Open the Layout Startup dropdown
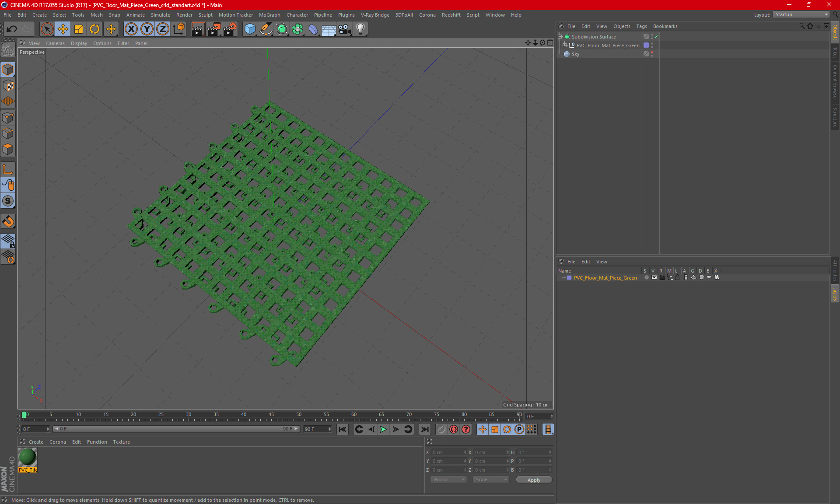The width and height of the screenshot is (840, 504). 801,14
